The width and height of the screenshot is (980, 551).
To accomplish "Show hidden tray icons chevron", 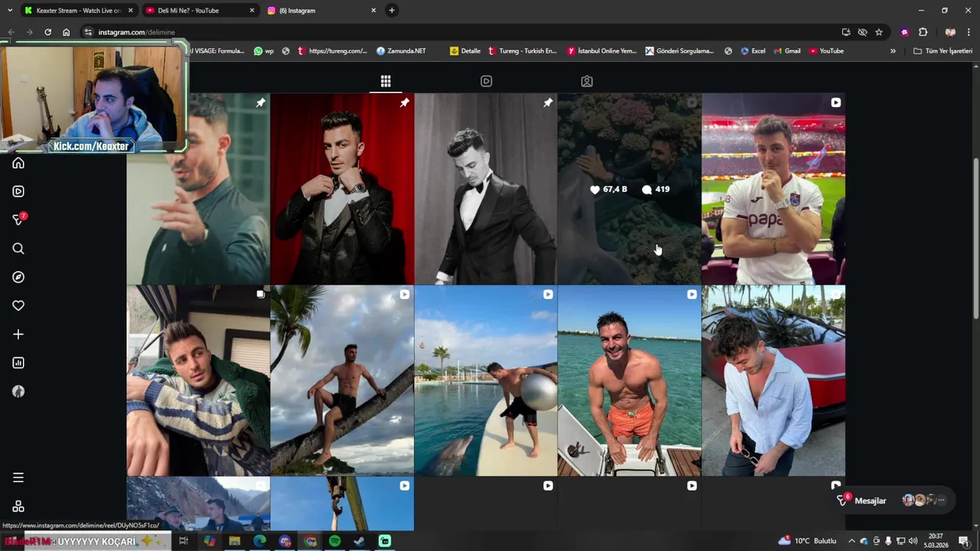I will [x=851, y=541].
